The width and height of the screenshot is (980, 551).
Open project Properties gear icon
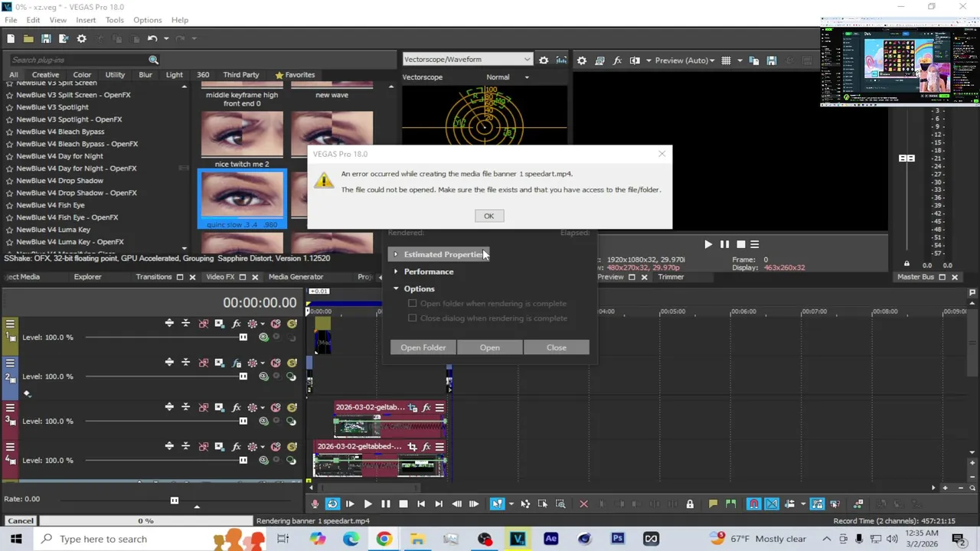(x=82, y=38)
